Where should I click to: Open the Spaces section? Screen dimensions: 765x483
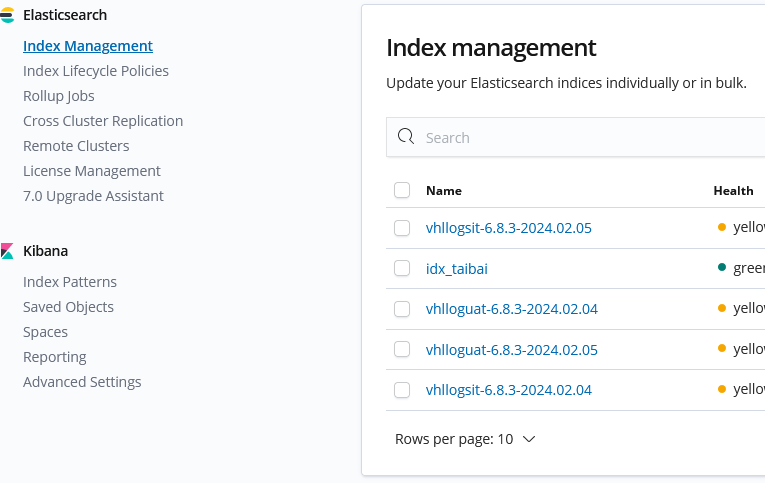pyautogui.click(x=45, y=332)
